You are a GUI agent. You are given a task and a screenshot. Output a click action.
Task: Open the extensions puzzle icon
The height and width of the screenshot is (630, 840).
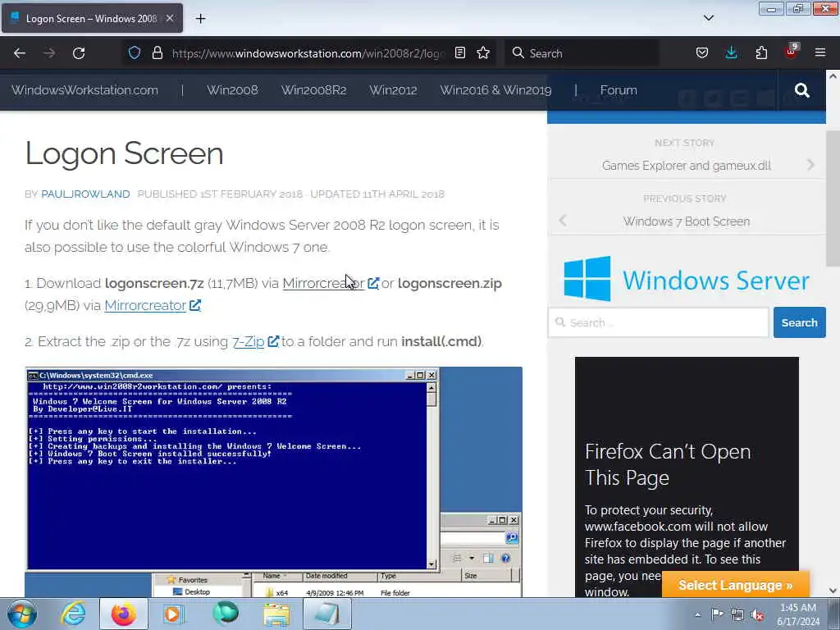click(761, 52)
